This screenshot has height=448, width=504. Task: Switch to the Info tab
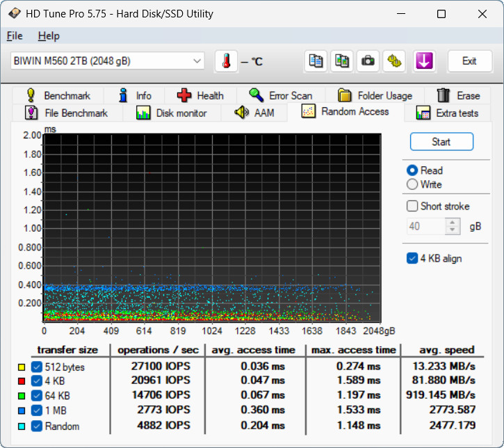[134, 95]
